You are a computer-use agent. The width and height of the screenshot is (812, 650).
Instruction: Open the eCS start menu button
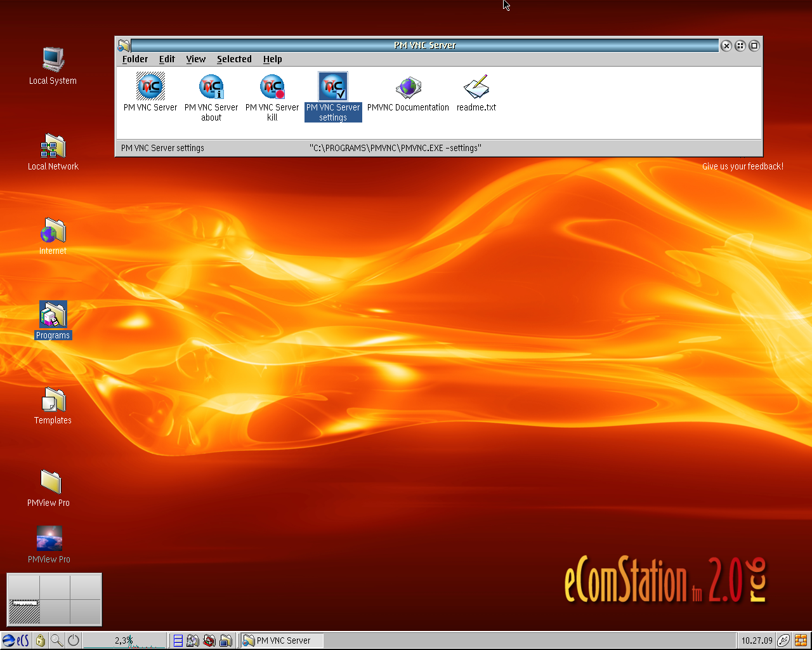point(16,640)
